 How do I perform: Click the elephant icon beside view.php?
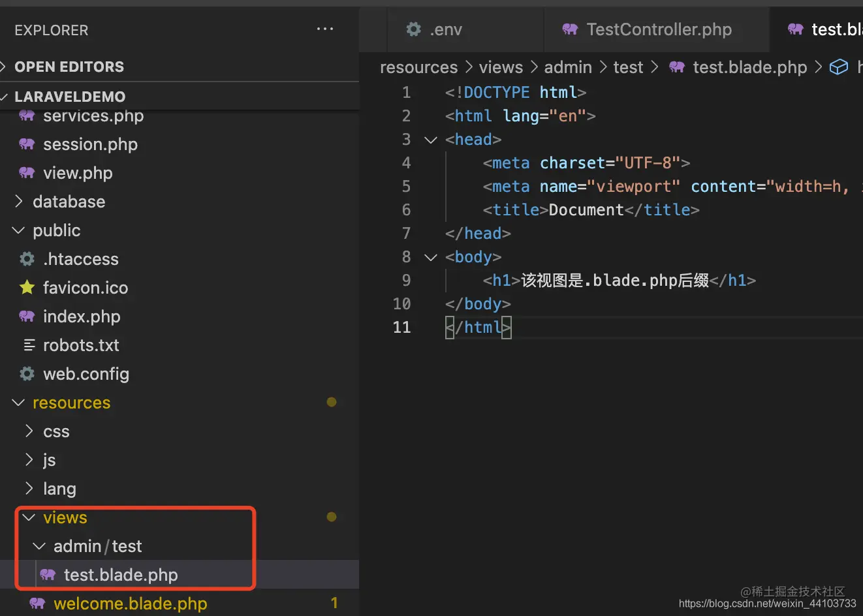point(27,173)
